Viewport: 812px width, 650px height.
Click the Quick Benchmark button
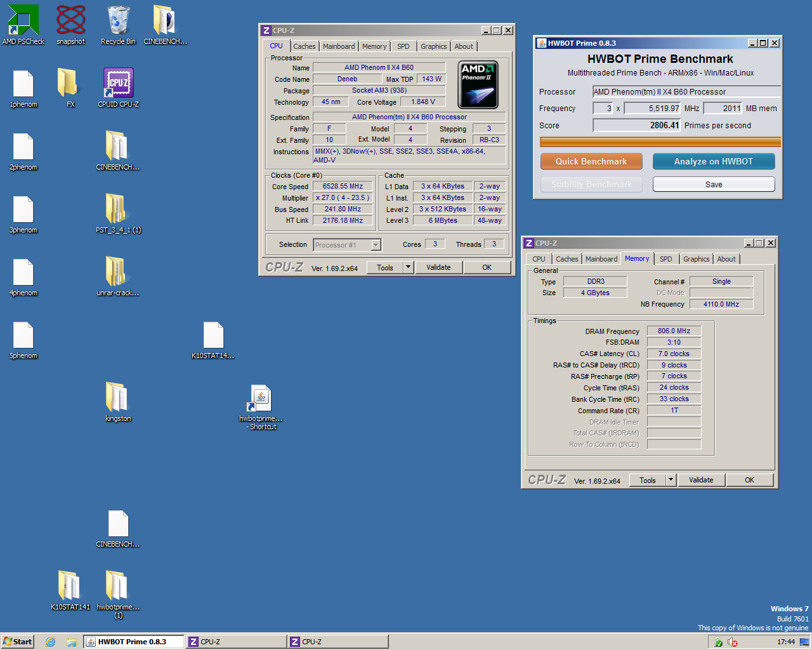click(x=591, y=161)
